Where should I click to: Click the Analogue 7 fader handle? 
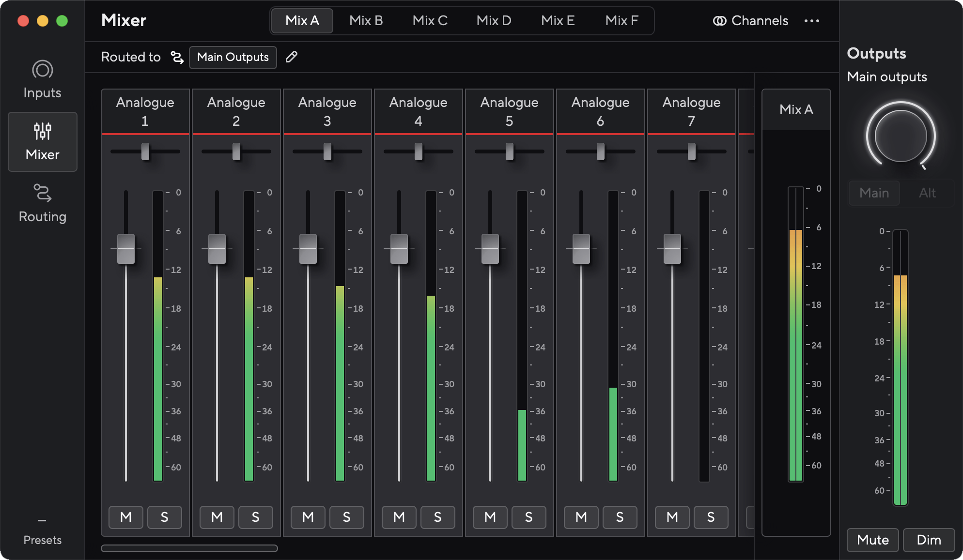tap(672, 249)
